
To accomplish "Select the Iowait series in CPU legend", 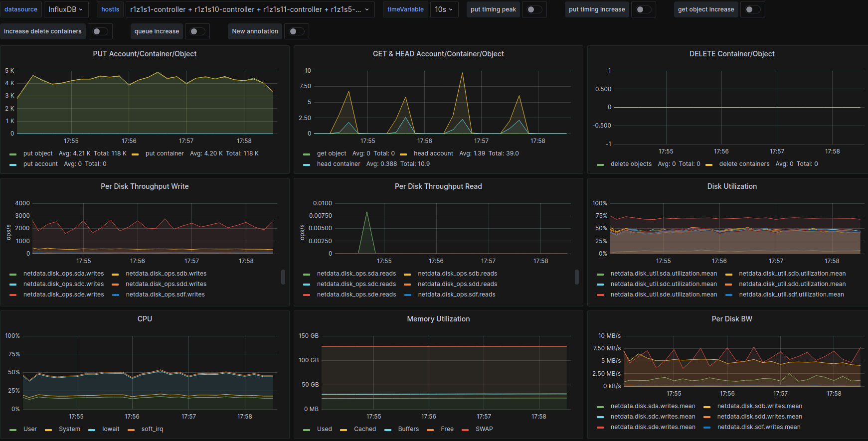I will click(x=111, y=429).
